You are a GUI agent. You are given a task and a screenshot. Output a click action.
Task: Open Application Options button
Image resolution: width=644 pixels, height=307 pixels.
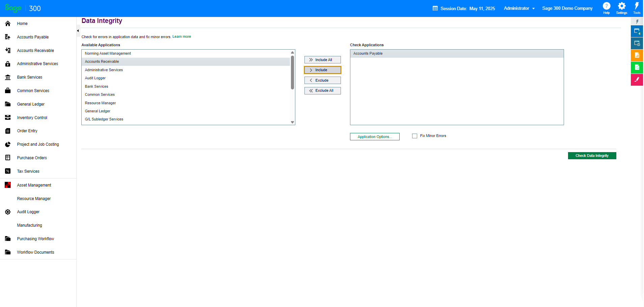coord(375,137)
